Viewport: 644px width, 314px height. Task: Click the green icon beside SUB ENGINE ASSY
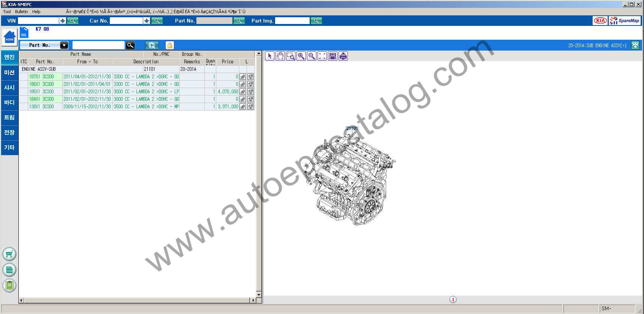pyautogui.click(x=635, y=45)
